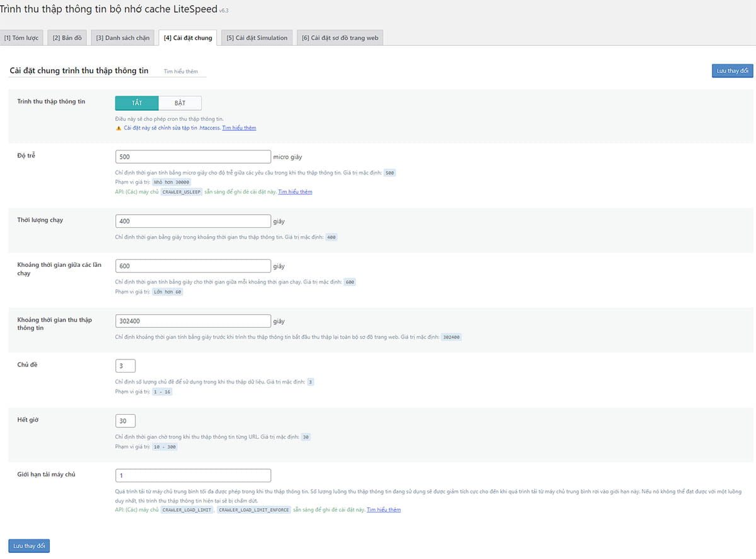Open the [1] Tóm lược tab
The image size is (756, 559).
pos(21,38)
